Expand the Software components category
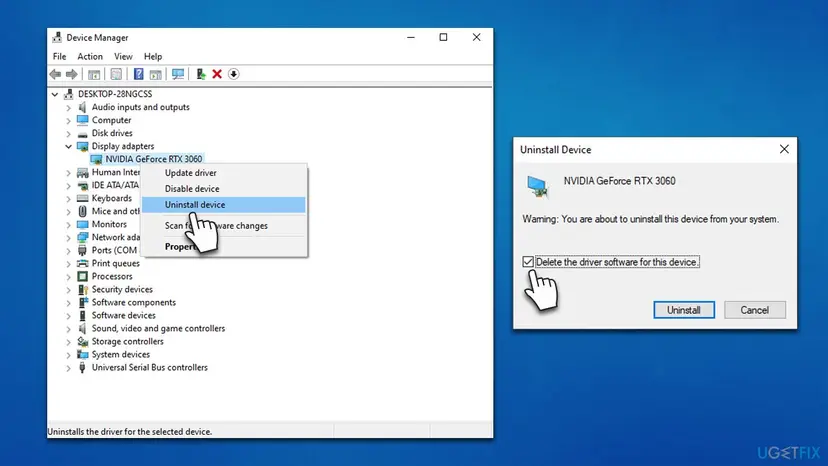828x466 pixels. (x=69, y=303)
